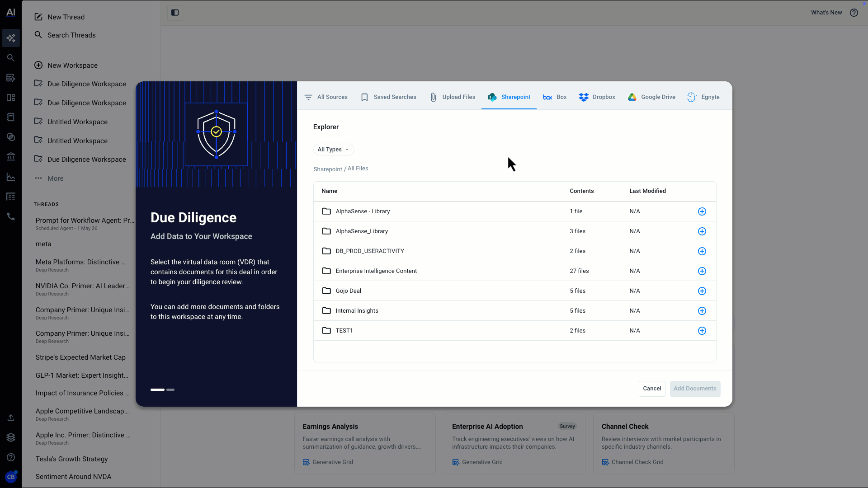Open the bank building icon in left rail
Image resolution: width=868 pixels, height=488 pixels.
[x=11, y=157]
